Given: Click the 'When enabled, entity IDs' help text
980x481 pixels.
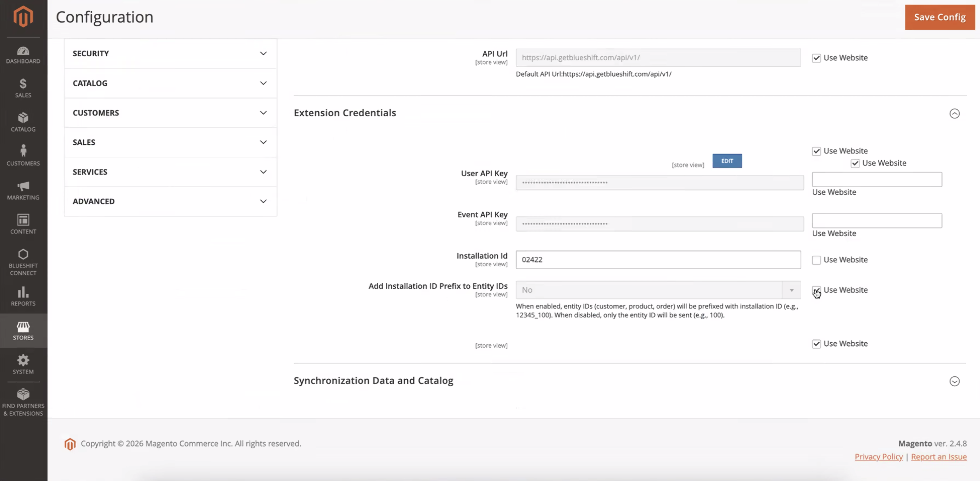Looking at the screenshot, I should coord(657,311).
